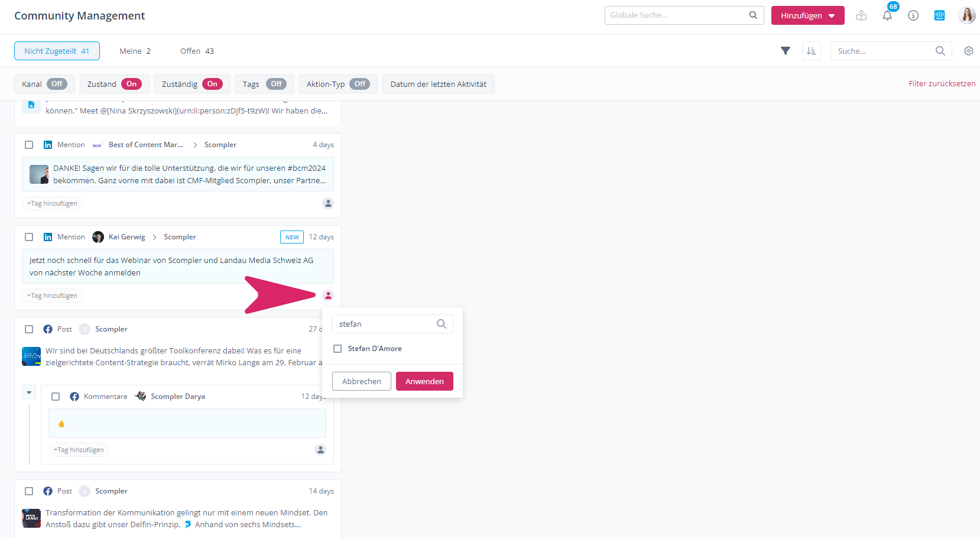
Task: Switch to the Offen tab
Action: 197,51
